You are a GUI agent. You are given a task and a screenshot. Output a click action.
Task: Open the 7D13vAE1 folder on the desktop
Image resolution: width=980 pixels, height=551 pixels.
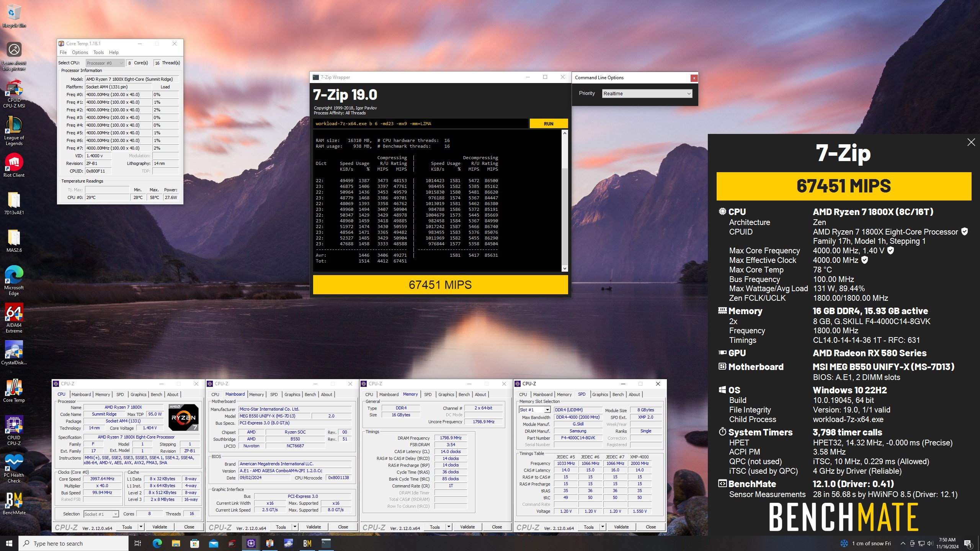tap(14, 203)
